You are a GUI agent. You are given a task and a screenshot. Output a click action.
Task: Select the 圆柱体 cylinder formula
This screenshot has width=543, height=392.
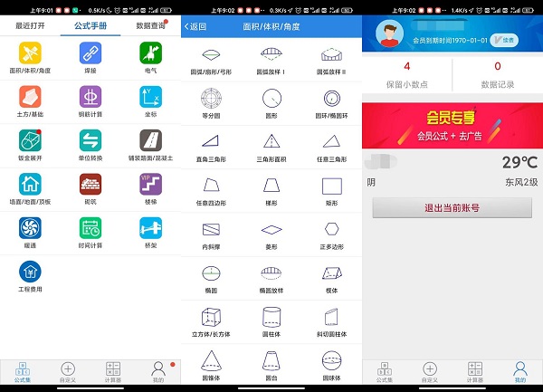(x=271, y=322)
